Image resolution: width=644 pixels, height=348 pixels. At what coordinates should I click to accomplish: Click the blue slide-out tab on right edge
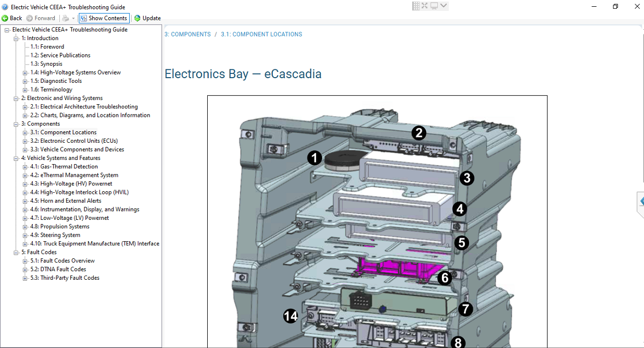[x=642, y=201]
